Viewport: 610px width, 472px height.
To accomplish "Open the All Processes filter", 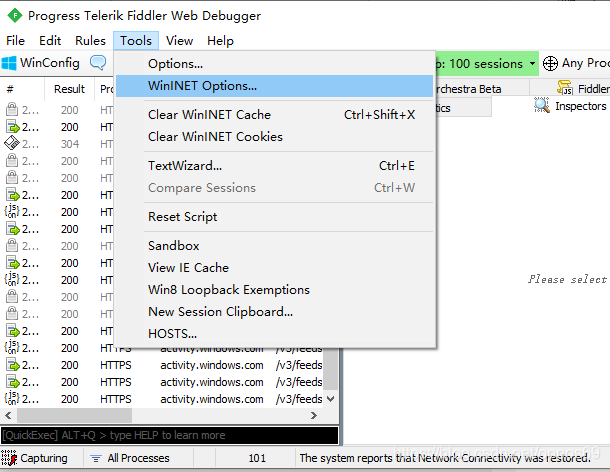I will pos(130,458).
